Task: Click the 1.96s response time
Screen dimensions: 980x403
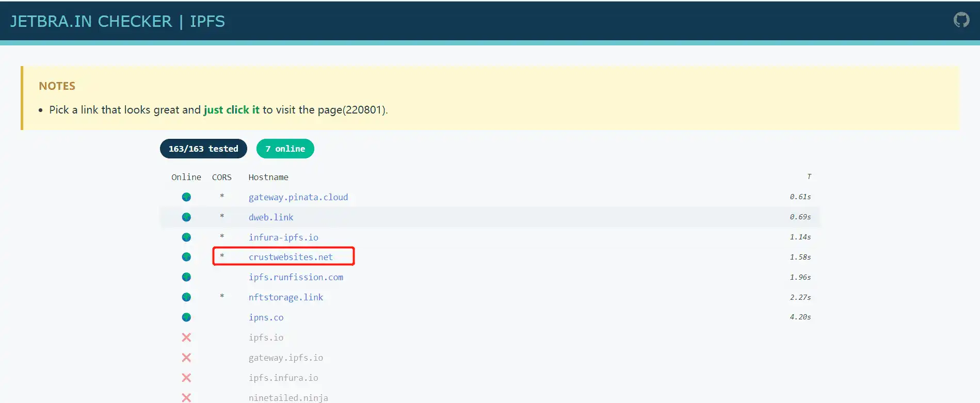Action: (800, 277)
